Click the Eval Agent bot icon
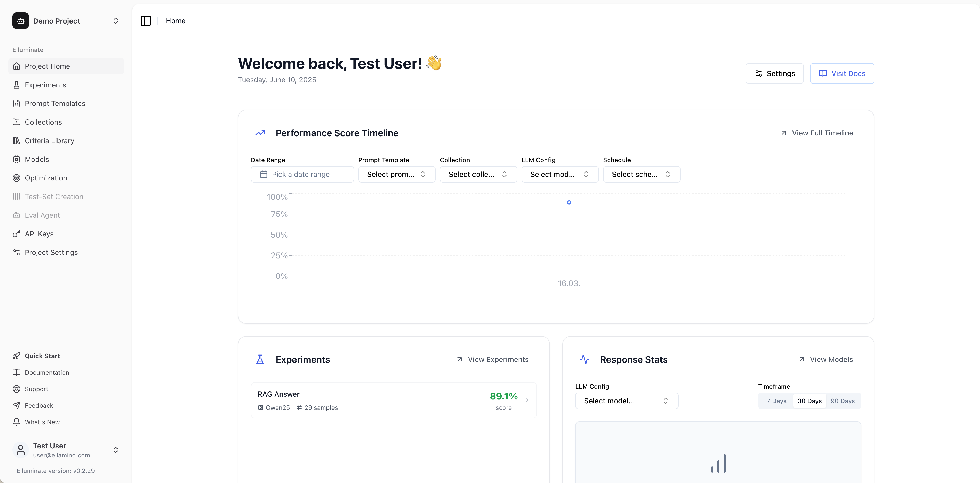Image resolution: width=980 pixels, height=483 pixels. [16, 215]
